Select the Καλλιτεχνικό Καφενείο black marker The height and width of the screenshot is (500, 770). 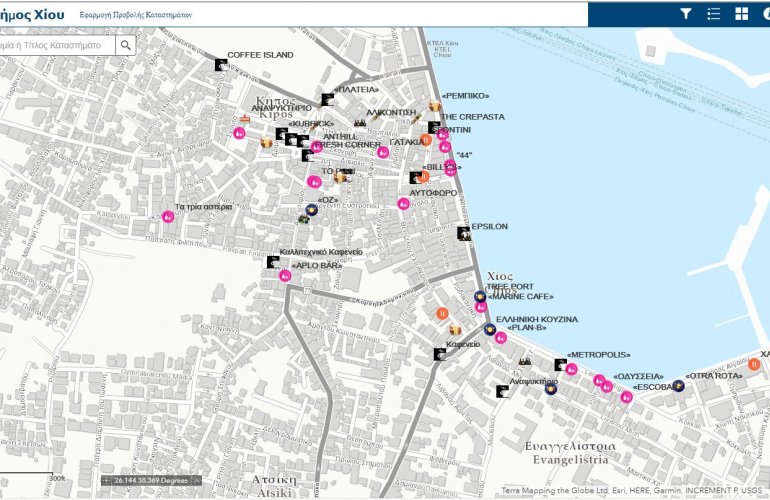273,262
